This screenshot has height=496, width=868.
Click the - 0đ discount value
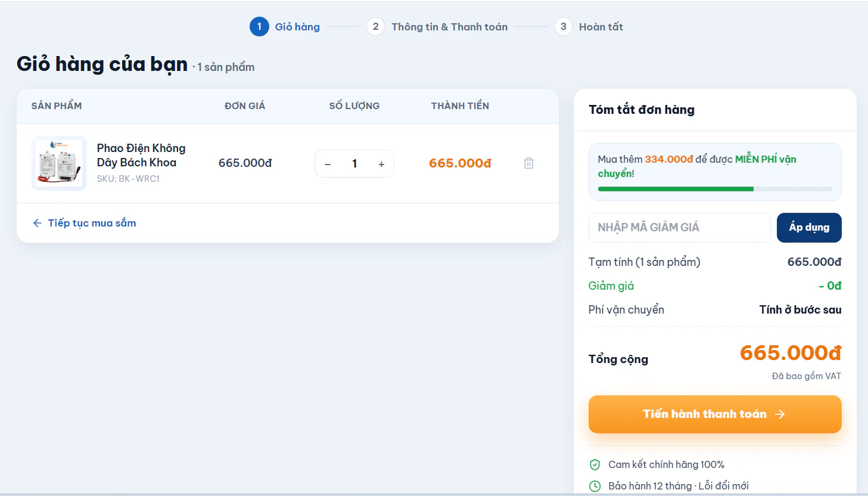[x=830, y=286]
